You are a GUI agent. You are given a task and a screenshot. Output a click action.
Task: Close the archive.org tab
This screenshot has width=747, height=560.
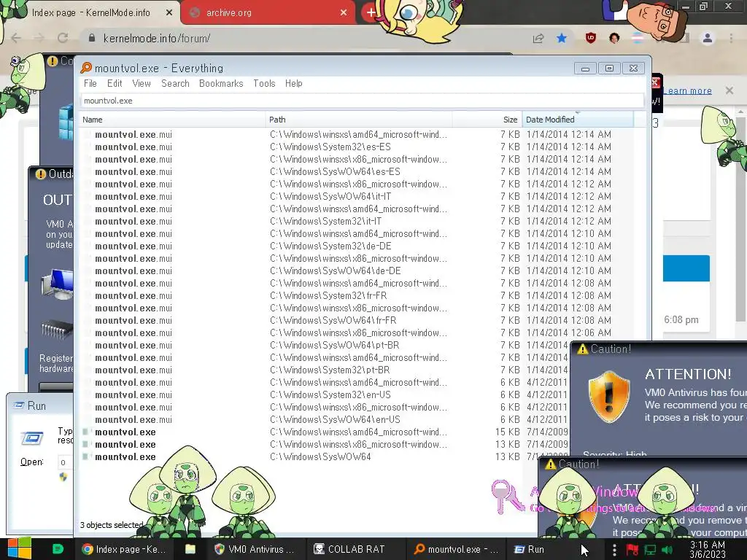pos(344,13)
